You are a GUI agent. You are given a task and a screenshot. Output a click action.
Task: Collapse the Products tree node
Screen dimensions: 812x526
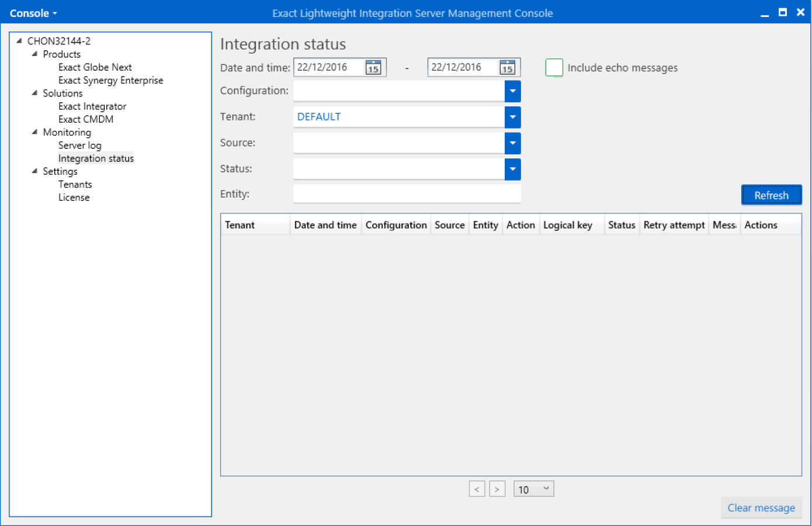click(34, 54)
